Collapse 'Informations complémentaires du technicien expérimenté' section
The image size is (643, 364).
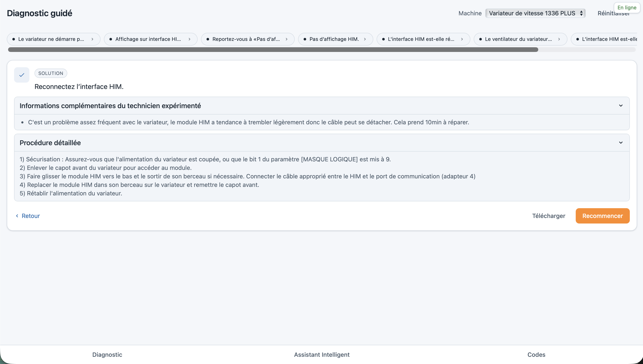point(620,106)
